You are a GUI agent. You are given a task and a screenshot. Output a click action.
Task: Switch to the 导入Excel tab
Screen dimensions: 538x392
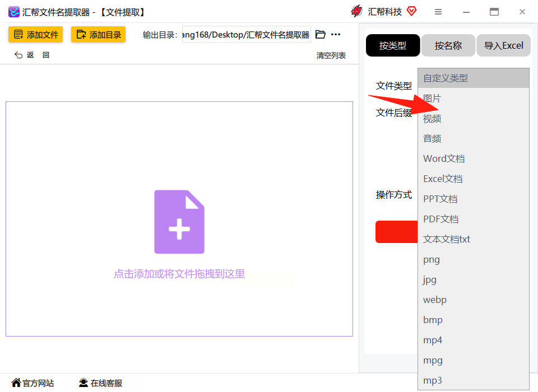pyautogui.click(x=503, y=45)
